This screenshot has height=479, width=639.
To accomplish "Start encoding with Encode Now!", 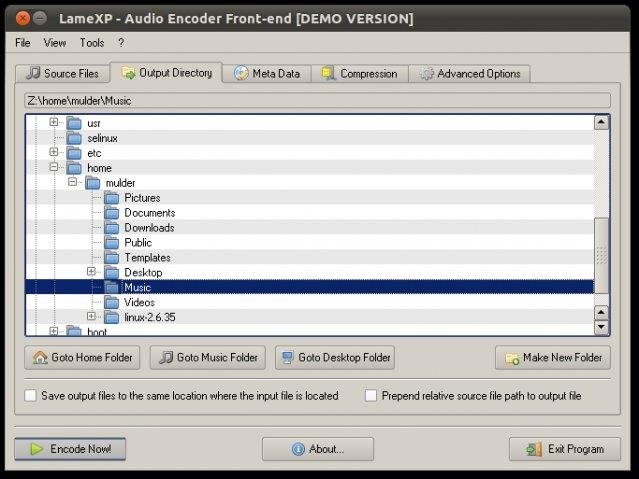I will (70, 449).
